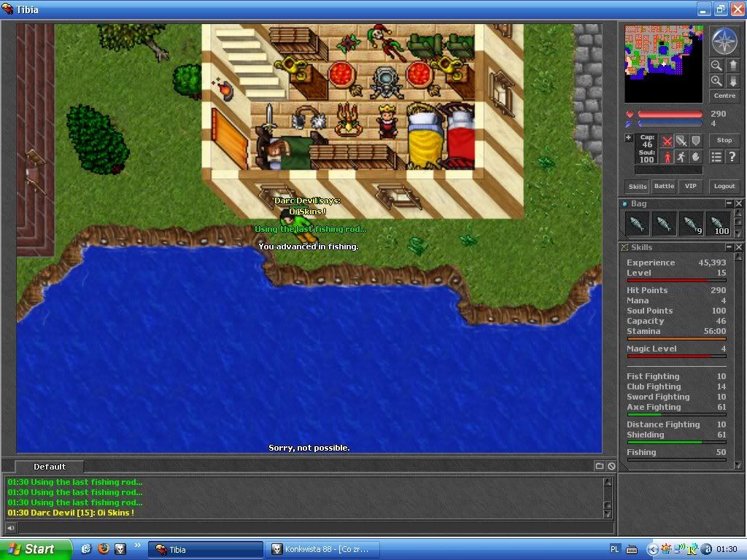Select the first fish in Bag
747x560 pixels.
click(636, 224)
